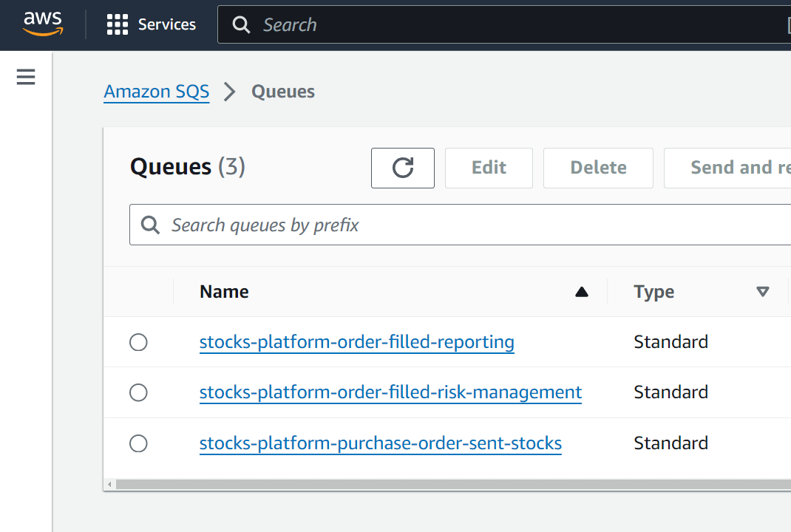
Task: Sort queues using the Name column arrow
Action: [582, 292]
